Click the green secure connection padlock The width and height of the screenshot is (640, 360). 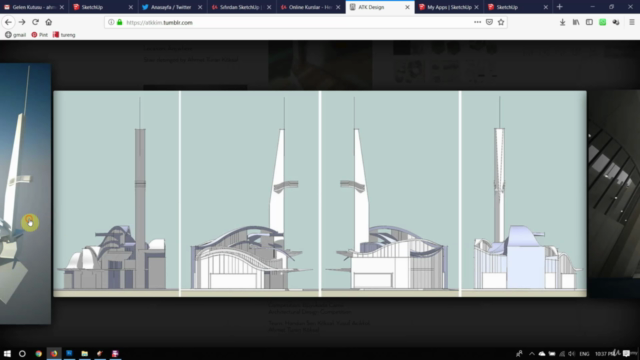[120, 22]
